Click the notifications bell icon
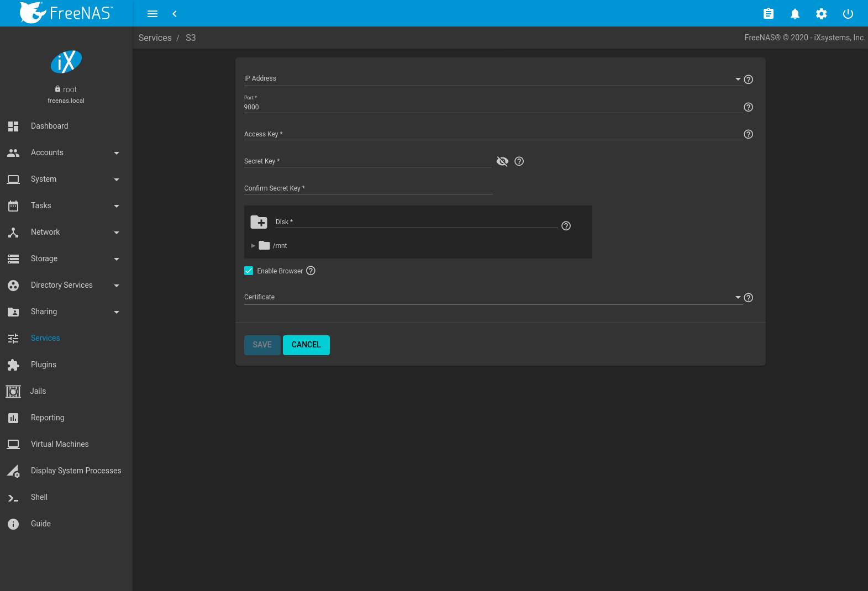 click(x=795, y=14)
